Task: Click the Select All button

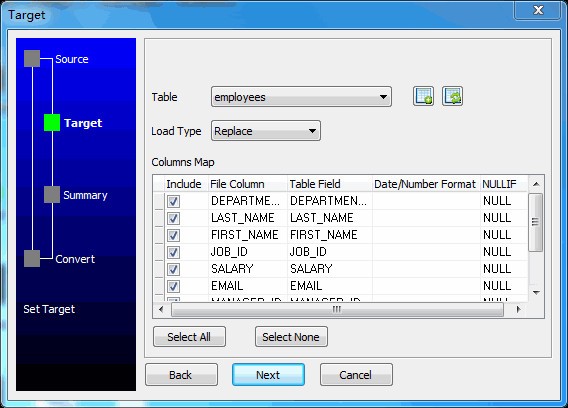Action: coord(189,337)
